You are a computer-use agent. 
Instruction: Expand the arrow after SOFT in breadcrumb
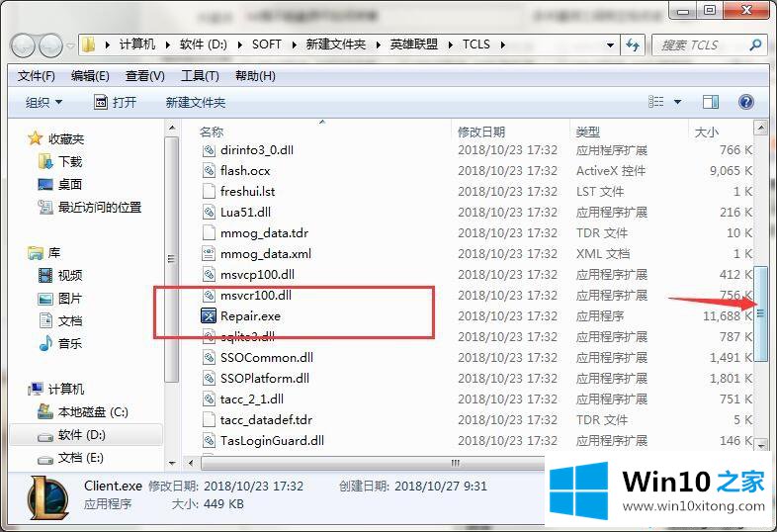[x=294, y=45]
